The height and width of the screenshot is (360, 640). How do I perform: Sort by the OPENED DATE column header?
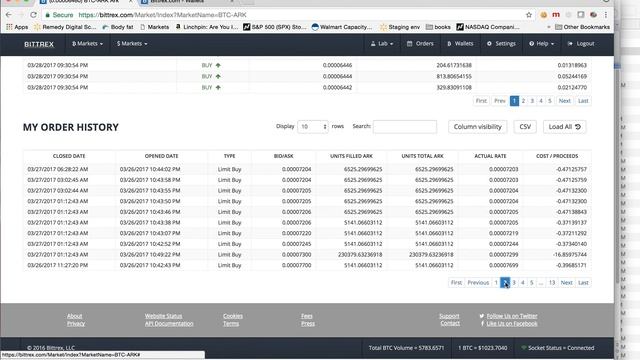click(161, 156)
